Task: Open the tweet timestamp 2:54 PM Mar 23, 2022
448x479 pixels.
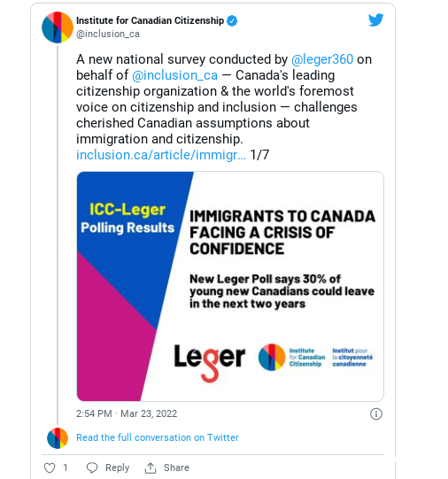Action: point(127,413)
